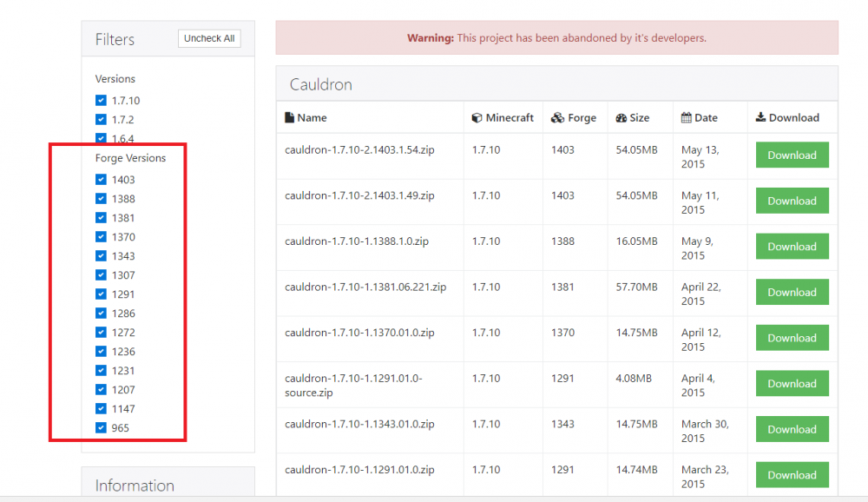Toggle Forge version 1236 checkbox
Screen dimensions: 868x502
(x=101, y=351)
